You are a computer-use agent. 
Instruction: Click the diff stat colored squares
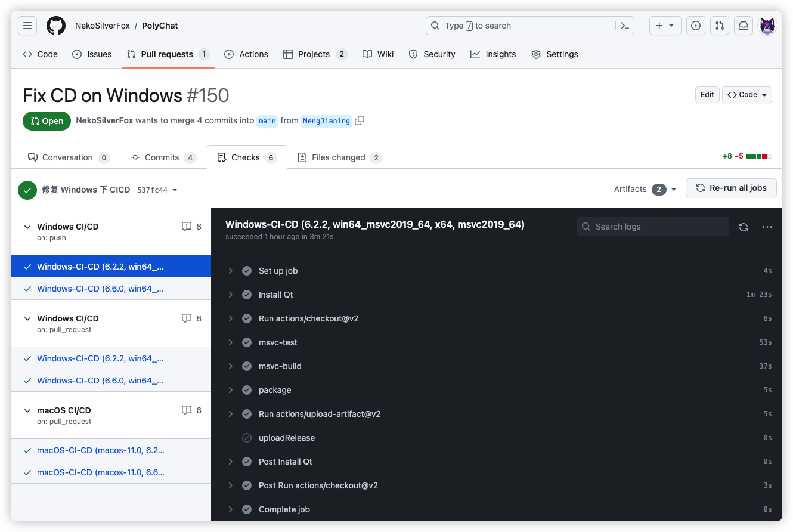click(x=759, y=156)
